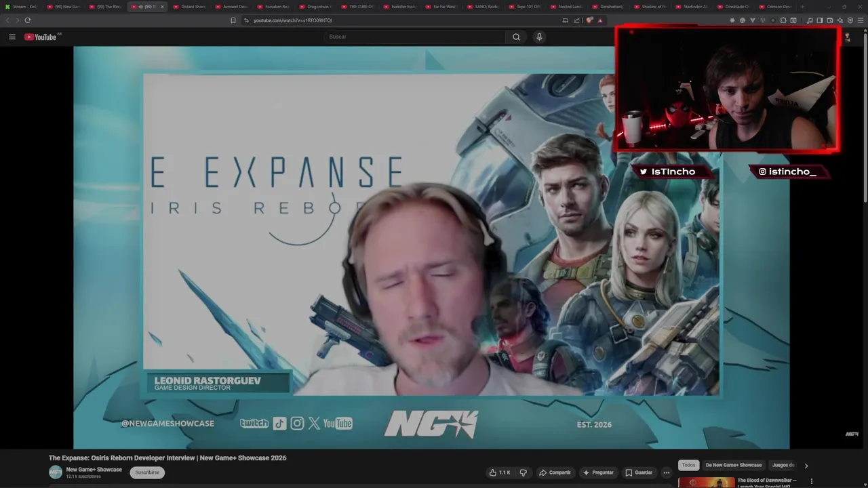Switch to the Distant Shore tab
The height and width of the screenshot is (488, 868).
[x=190, y=7]
